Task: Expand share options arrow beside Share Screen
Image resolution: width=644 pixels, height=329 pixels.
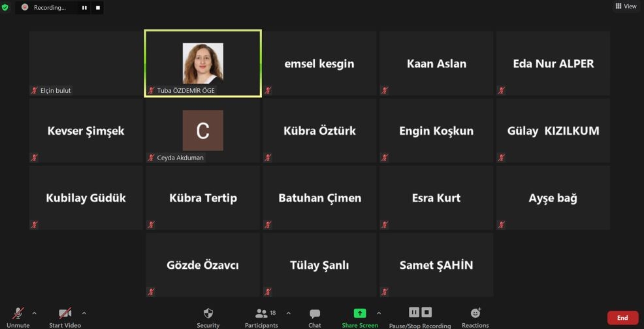Action: tap(379, 313)
